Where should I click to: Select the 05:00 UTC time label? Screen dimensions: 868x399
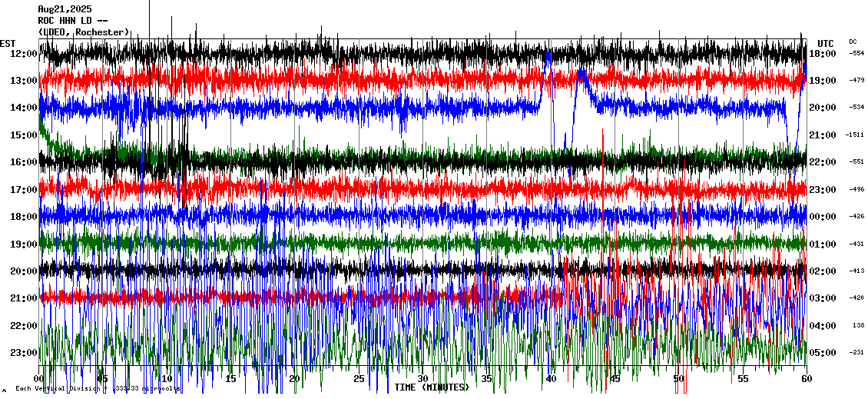click(823, 353)
